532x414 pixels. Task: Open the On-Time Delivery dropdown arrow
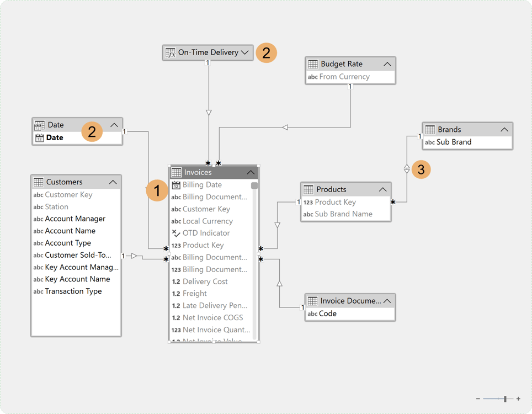click(244, 53)
